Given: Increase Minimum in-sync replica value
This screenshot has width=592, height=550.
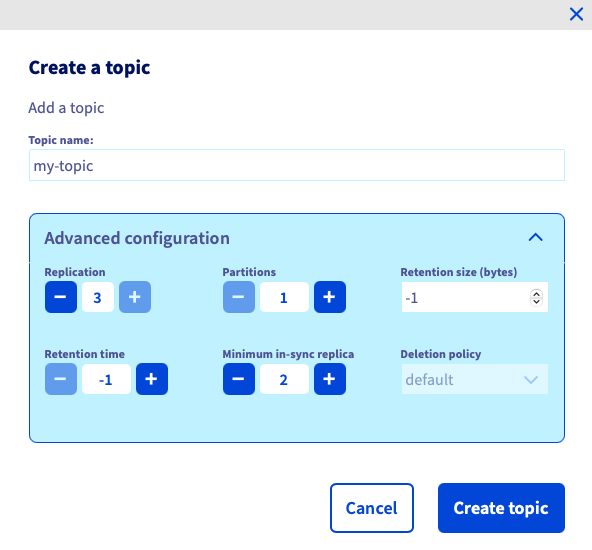Looking at the screenshot, I should click(330, 379).
